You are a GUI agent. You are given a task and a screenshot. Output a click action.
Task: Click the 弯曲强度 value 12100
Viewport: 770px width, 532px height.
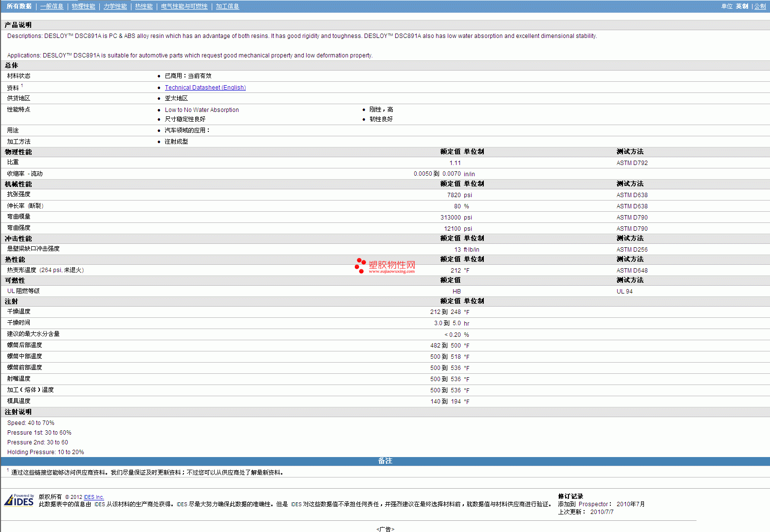(453, 229)
